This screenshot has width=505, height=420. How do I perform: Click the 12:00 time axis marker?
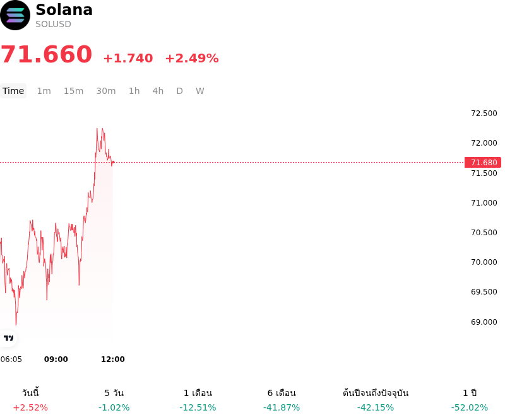tap(113, 359)
